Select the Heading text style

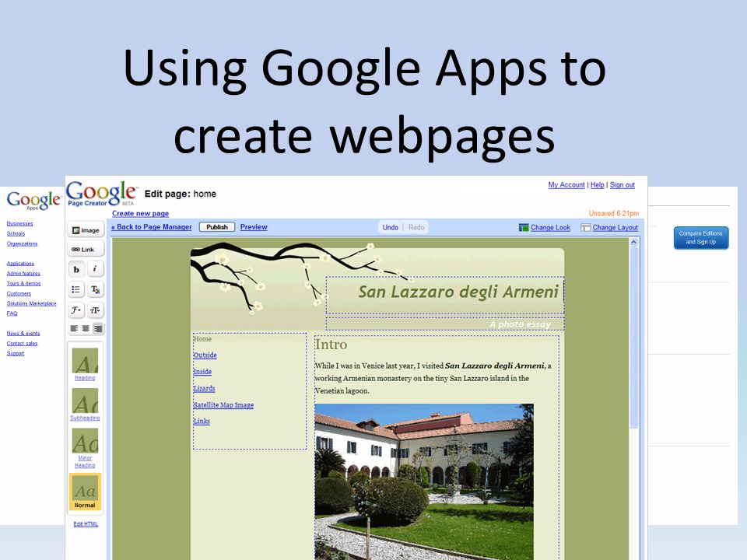click(x=85, y=364)
